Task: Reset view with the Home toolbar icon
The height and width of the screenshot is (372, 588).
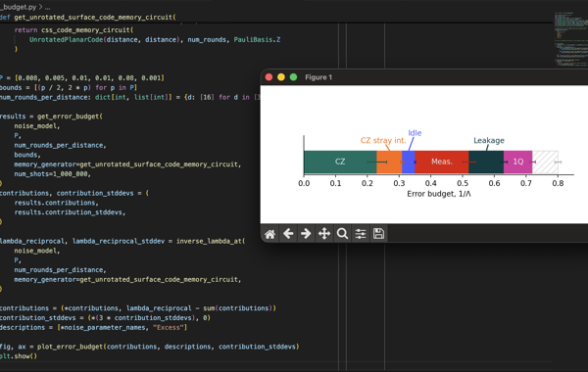Action: tap(270, 234)
